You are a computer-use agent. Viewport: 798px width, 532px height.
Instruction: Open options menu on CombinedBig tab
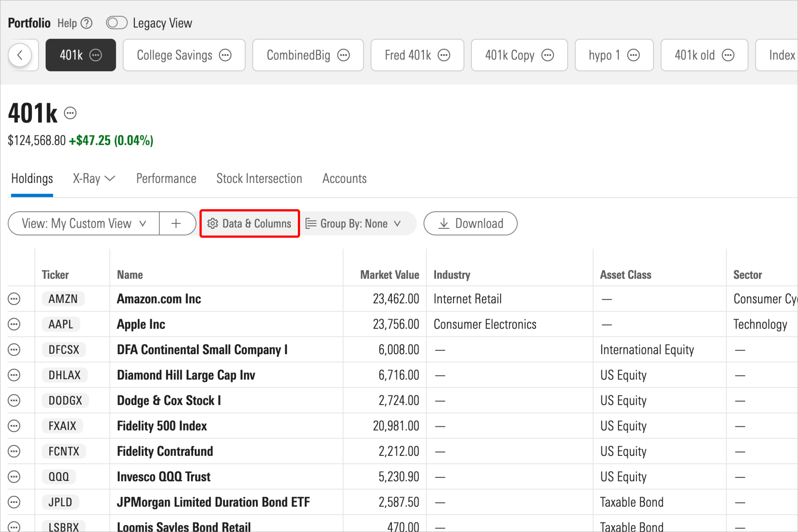[343, 55]
